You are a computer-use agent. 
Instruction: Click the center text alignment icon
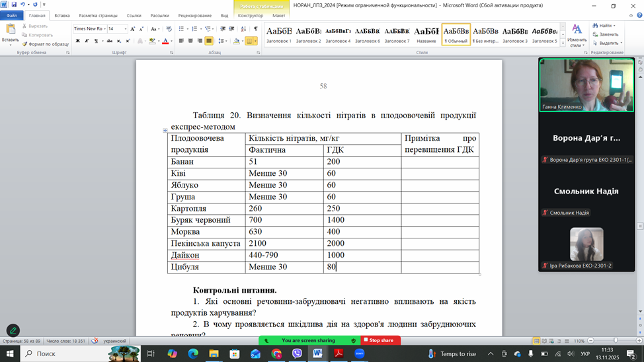(x=190, y=41)
